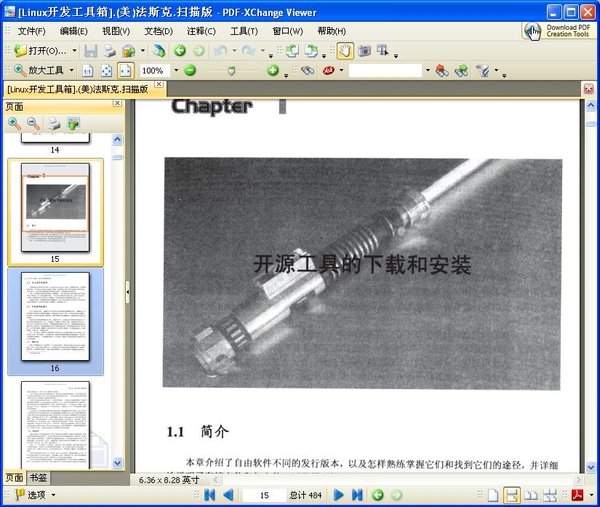Click the email/send package icon
The image size is (600, 507).
[129, 51]
